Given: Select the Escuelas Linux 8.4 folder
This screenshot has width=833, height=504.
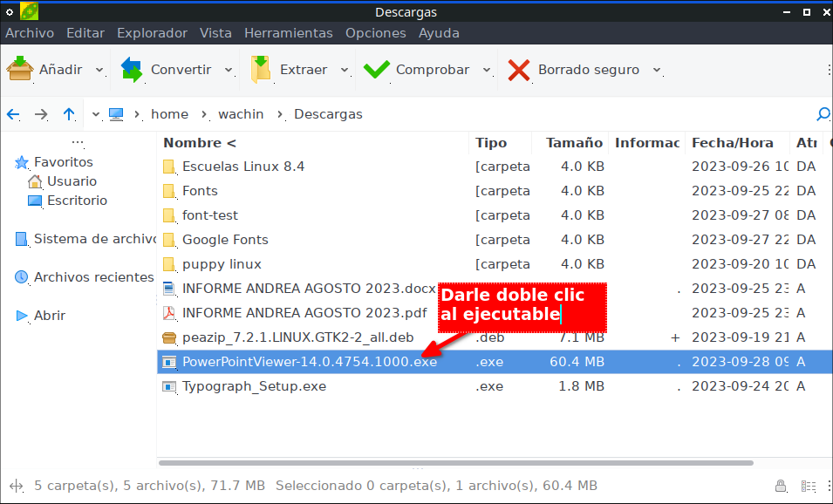Looking at the screenshot, I should 243,167.
